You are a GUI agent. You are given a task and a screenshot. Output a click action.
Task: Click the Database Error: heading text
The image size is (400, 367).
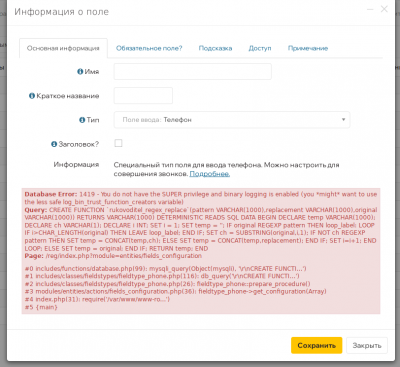pos(51,194)
